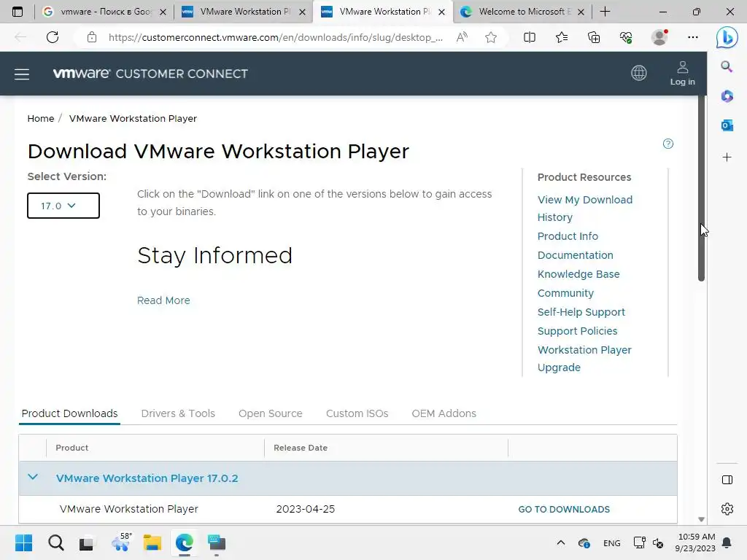
Task: Open the browser profile avatar
Action: tap(659, 37)
